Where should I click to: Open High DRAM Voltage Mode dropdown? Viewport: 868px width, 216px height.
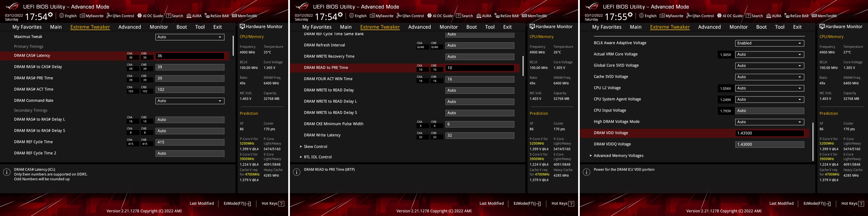tap(769, 122)
